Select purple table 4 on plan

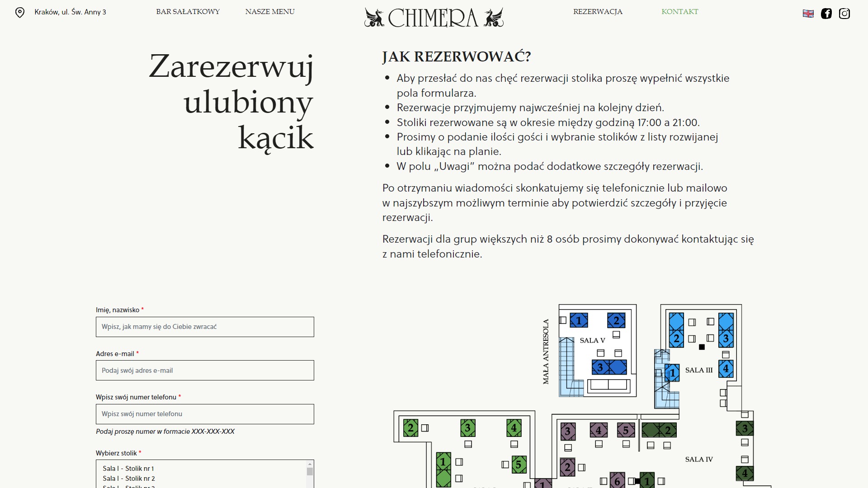click(599, 430)
